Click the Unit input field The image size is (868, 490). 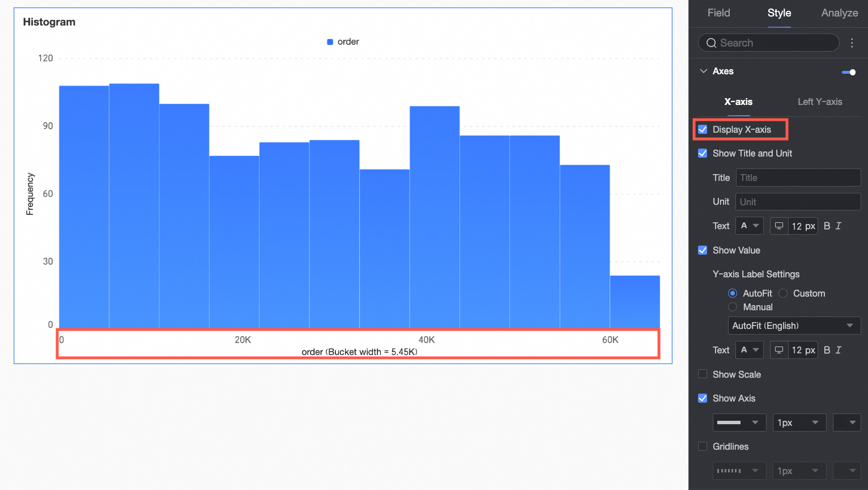point(798,202)
